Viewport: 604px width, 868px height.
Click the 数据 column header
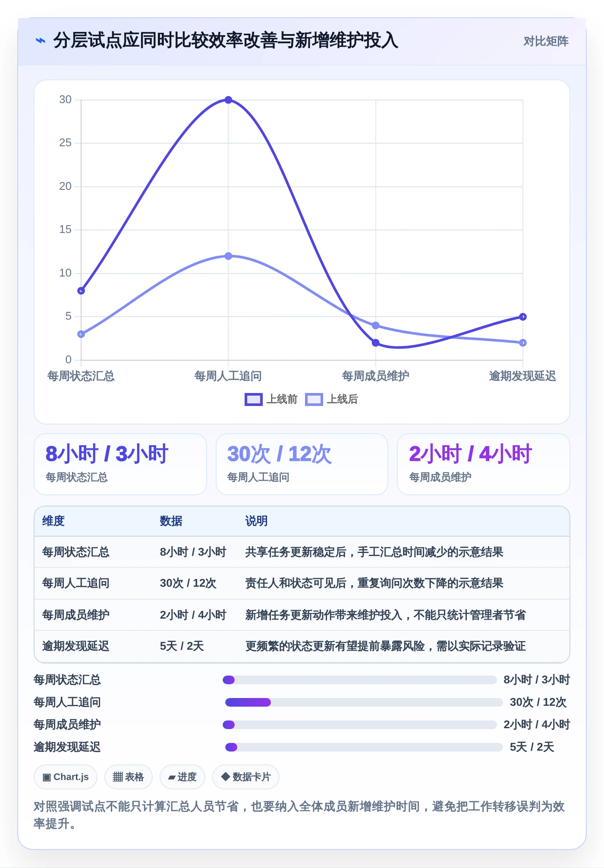pos(171,521)
